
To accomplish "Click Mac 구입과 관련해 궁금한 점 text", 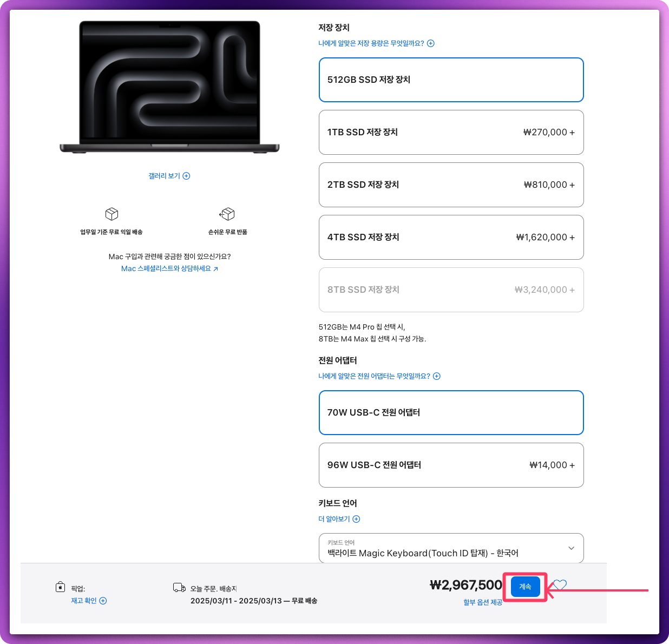I will pyautogui.click(x=169, y=257).
